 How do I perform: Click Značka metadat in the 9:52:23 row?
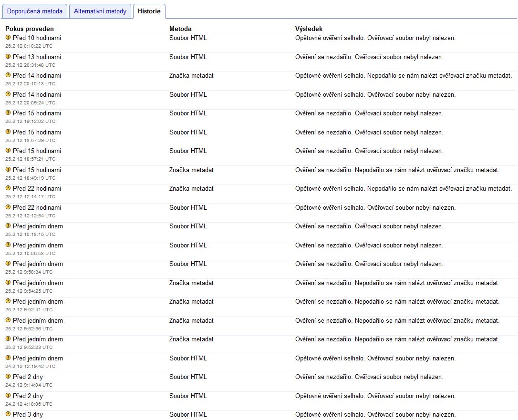coord(191,339)
